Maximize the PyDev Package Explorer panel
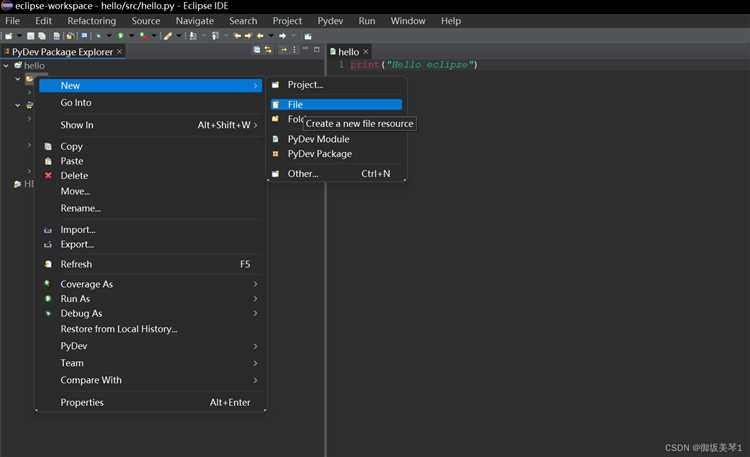 (x=316, y=49)
